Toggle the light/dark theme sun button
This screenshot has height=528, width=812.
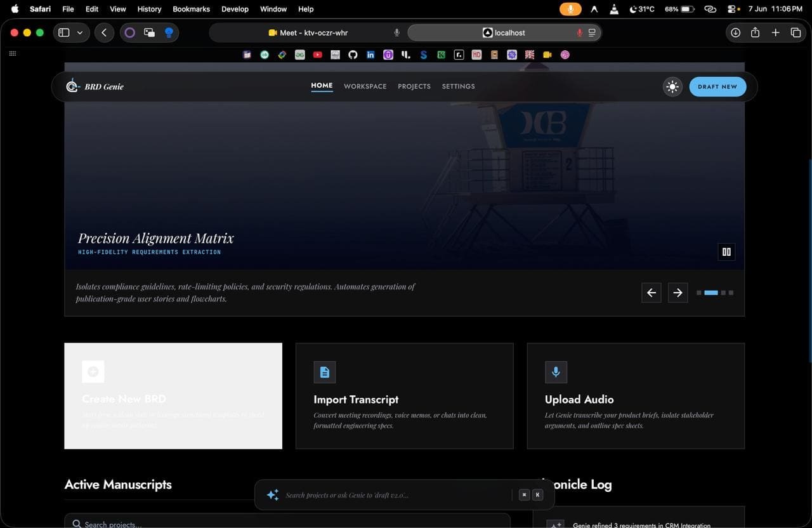tap(672, 87)
